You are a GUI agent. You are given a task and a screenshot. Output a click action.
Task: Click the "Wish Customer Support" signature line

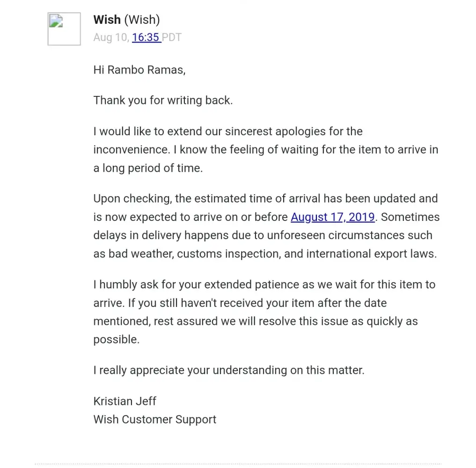point(154,419)
